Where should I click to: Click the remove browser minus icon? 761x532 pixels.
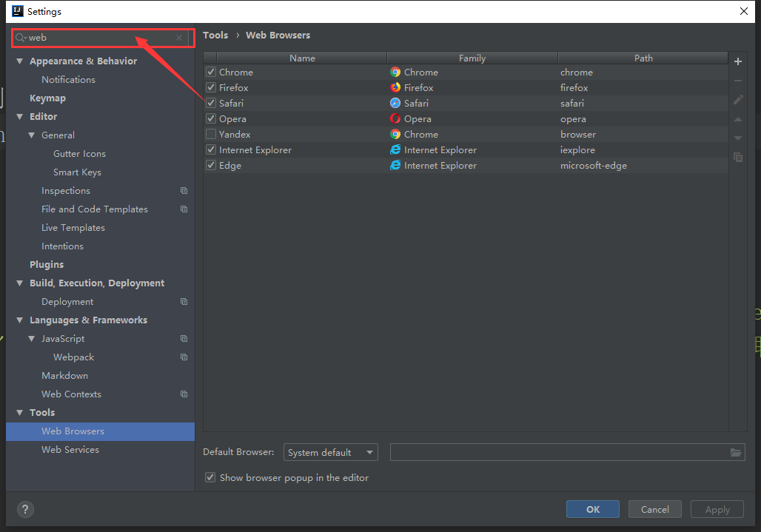point(738,81)
